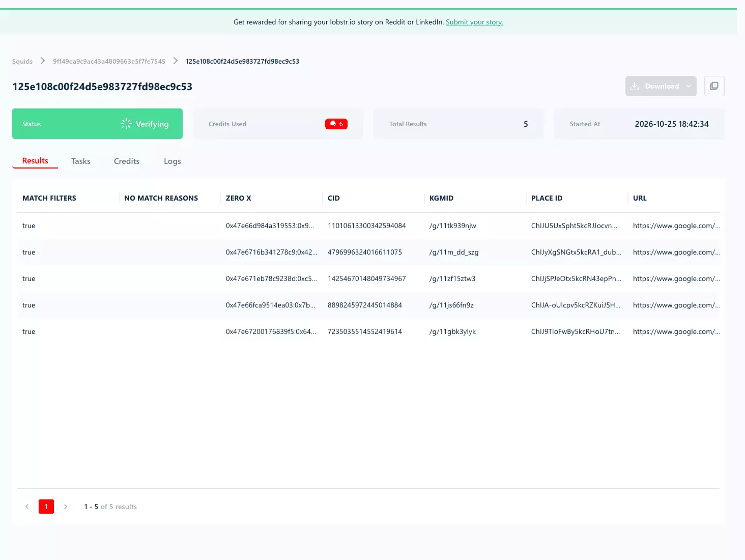The height and width of the screenshot is (560, 745).
Task: Go to the previous results page
Action: click(27, 507)
